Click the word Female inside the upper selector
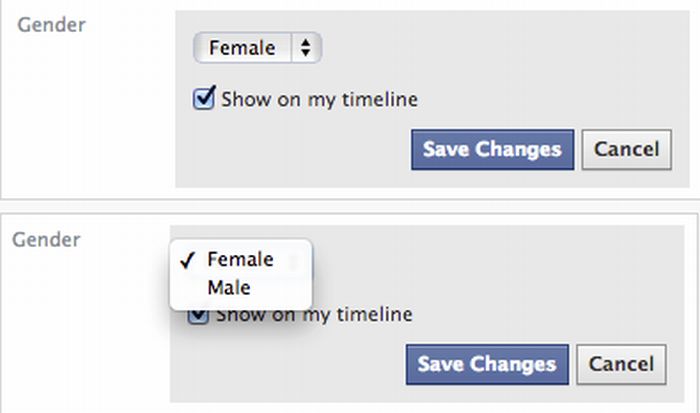The height and width of the screenshot is (413, 700). (241, 47)
